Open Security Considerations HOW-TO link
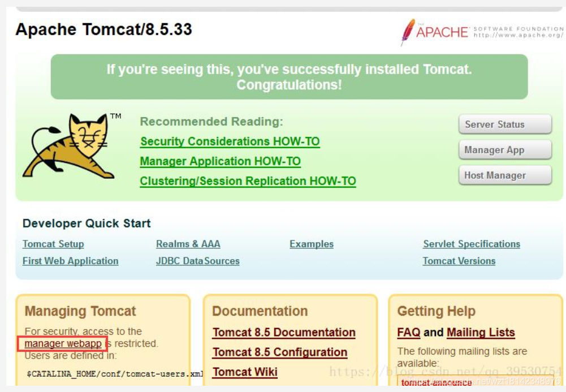 click(x=230, y=141)
